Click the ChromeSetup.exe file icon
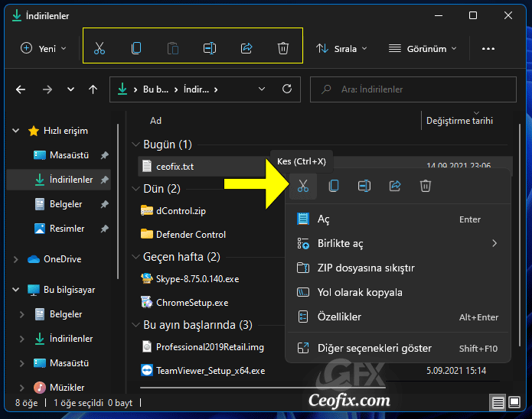The height and width of the screenshot is (419, 532). [146, 302]
